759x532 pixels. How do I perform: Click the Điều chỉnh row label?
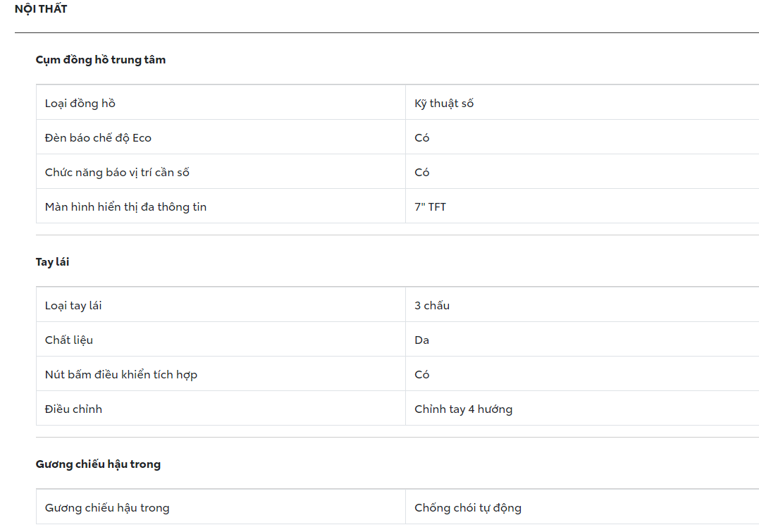[73, 409]
